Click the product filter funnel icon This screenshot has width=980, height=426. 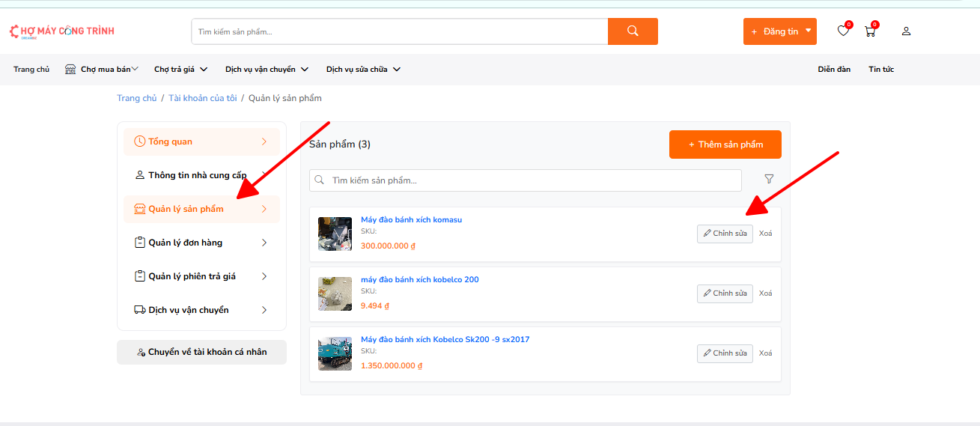click(x=769, y=180)
